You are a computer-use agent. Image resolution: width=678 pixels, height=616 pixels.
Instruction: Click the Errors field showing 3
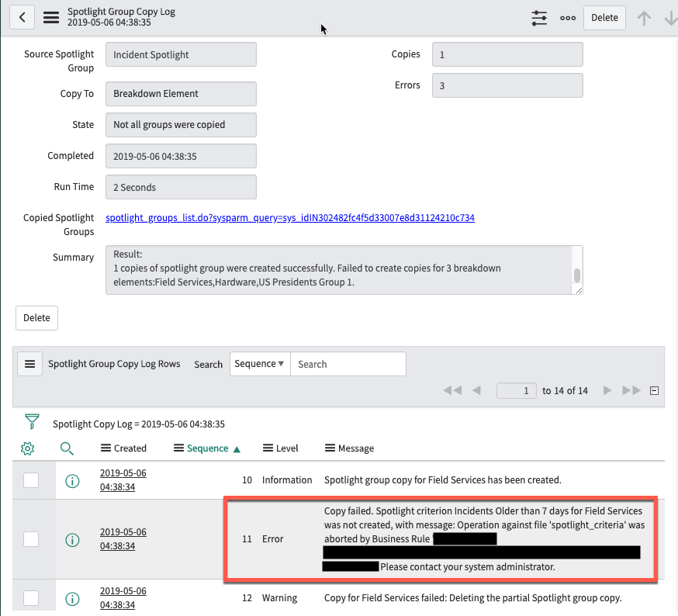point(507,85)
